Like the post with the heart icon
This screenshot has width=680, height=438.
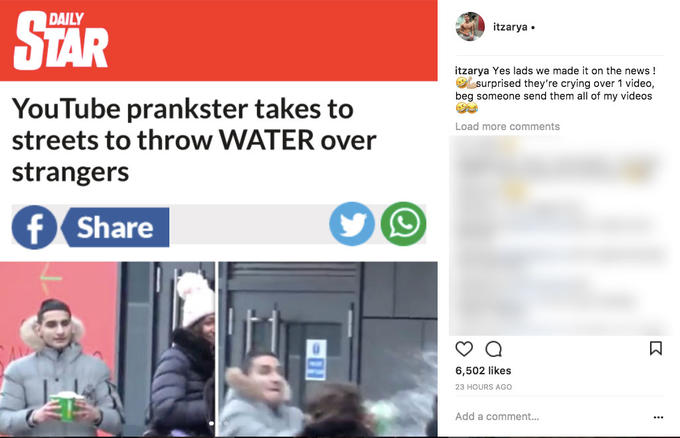click(464, 349)
